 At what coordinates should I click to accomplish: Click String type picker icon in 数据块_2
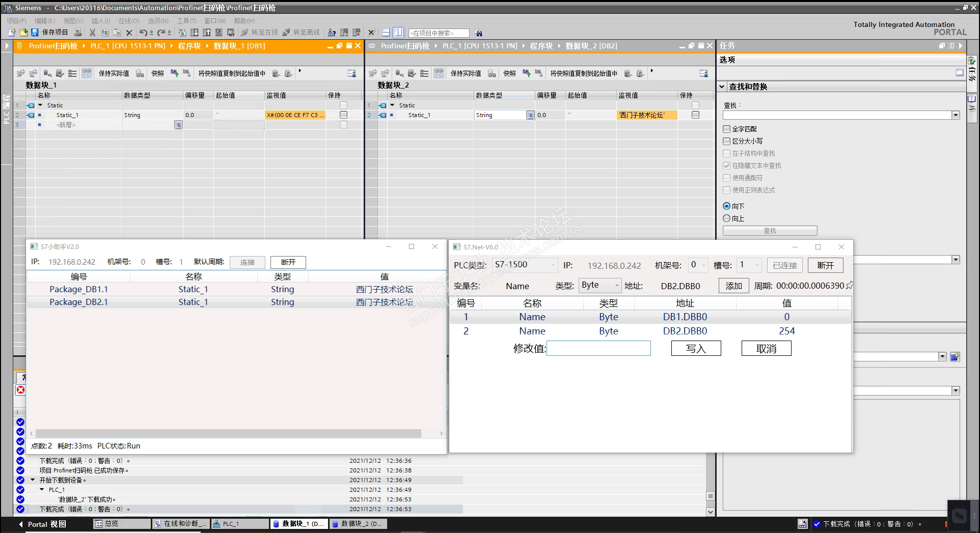pyautogui.click(x=530, y=115)
